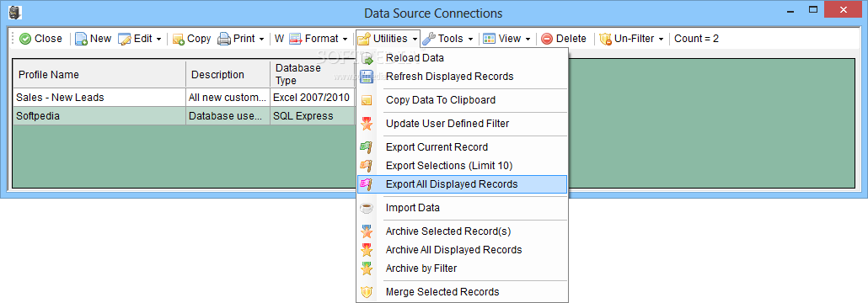868x303 pixels.
Task: Click the New label in toolbar
Action: coord(101,39)
